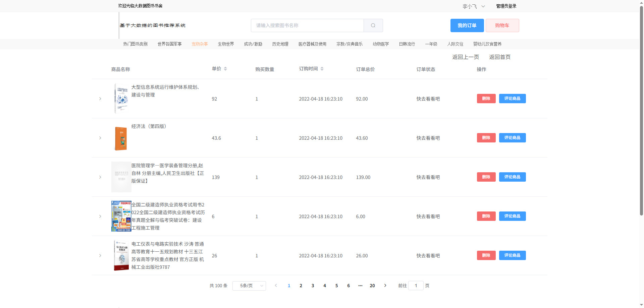Open the 医院管理学 placeholder cover thumbnail

[121, 177]
